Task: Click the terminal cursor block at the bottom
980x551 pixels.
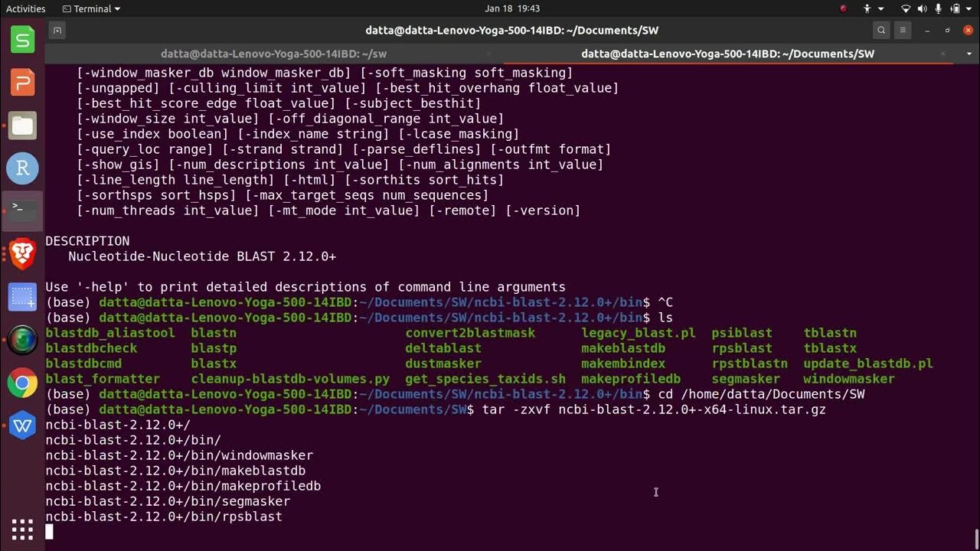Action: click(49, 532)
